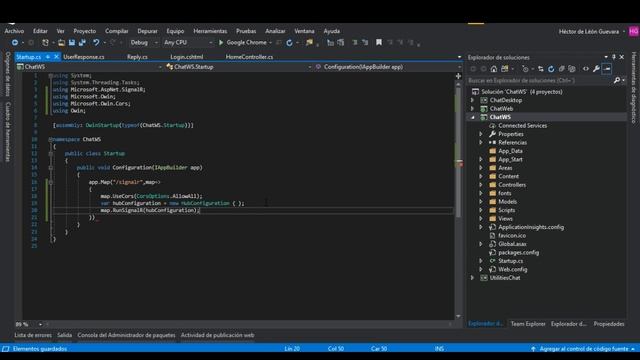Collapse the Configuration method outlining toggle
The width and height of the screenshot is (640, 360).
51,167
